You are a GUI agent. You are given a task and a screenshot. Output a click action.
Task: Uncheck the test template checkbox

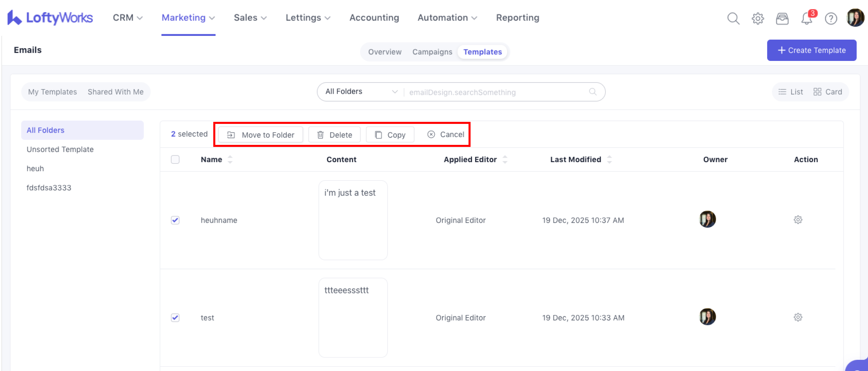coord(175,318)
